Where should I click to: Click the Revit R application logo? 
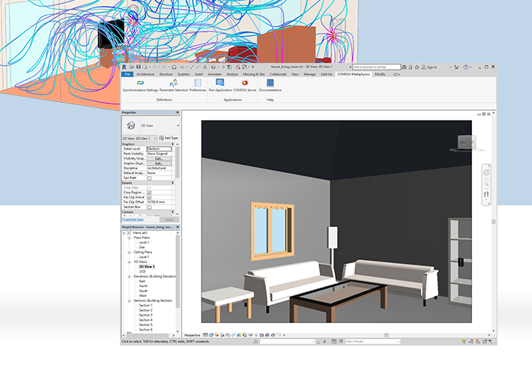124,67
